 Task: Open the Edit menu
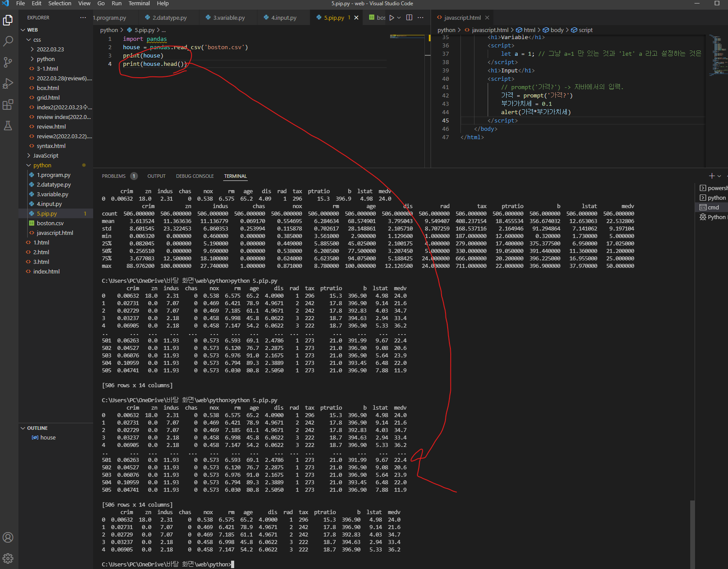pos(36,4)
